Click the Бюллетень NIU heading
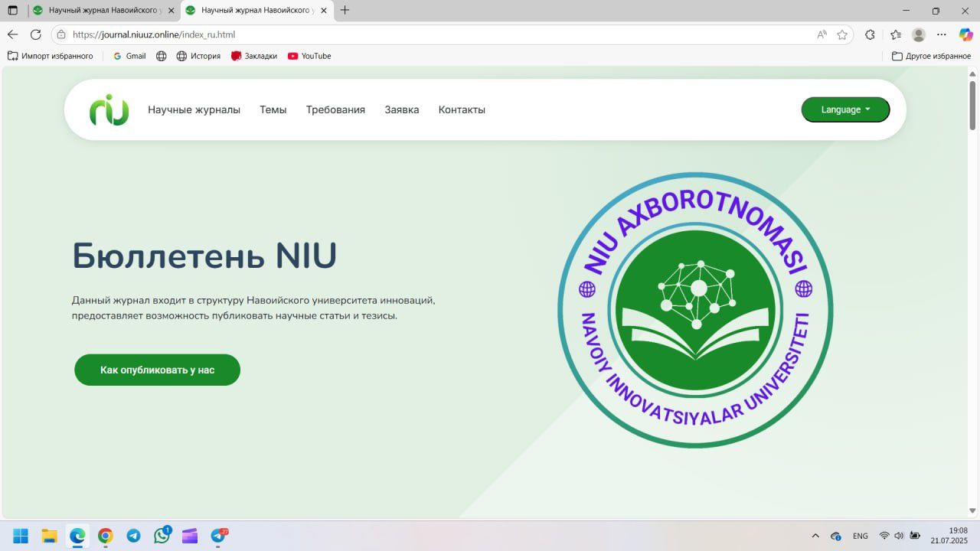Screen dimensions: 980x551 (x=204, y=256)
